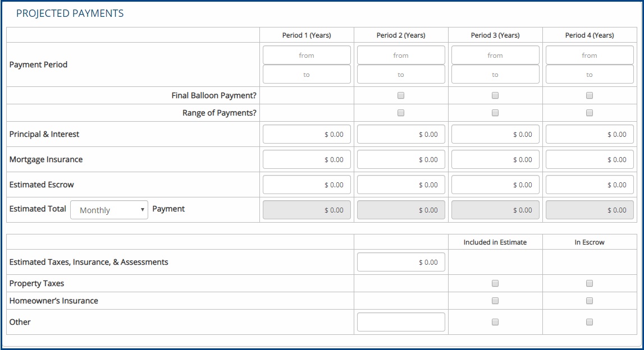Click the PROJECTED PAYMENTS heading
The width and height of the screenshot is (644, 350).
point(70,13)
